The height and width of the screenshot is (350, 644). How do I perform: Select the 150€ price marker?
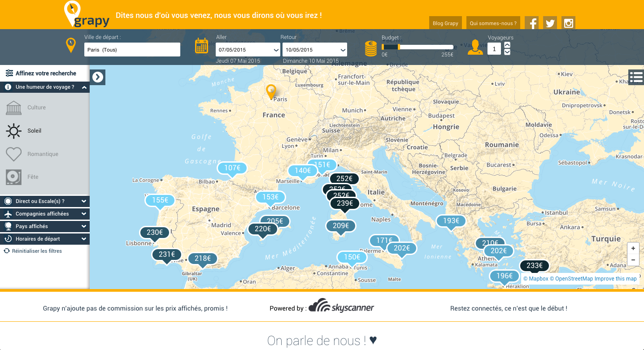coord(352,258)
